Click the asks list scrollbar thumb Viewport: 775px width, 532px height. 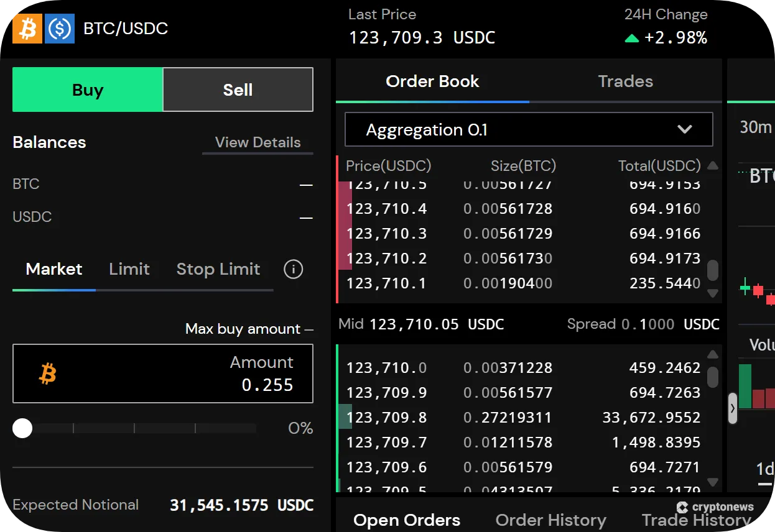[x=713, y=270]
